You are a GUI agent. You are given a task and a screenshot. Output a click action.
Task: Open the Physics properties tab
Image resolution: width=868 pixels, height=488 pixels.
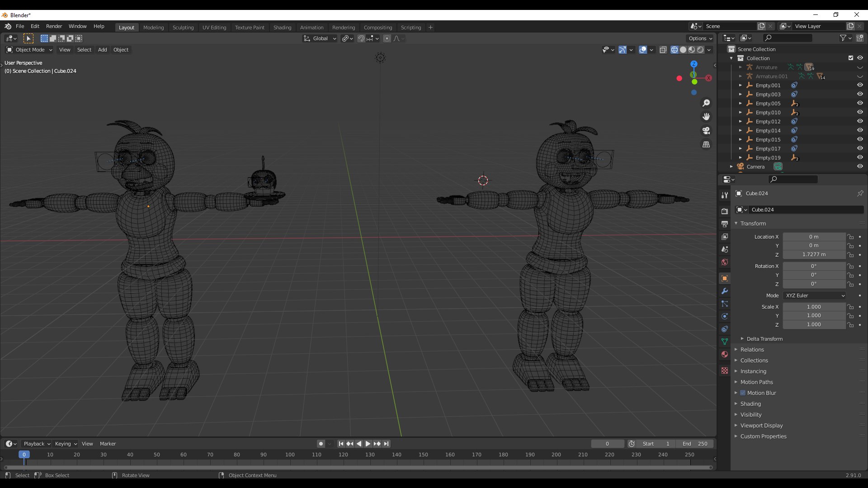725,316
